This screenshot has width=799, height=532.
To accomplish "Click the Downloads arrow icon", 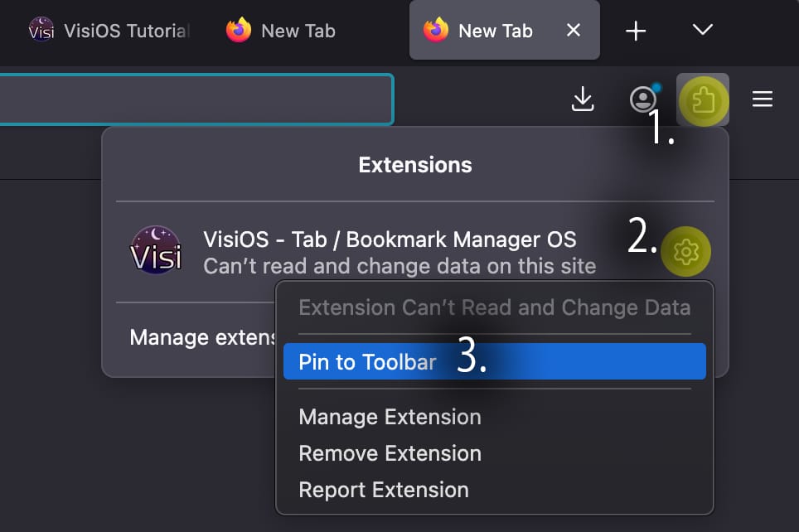I will click(583, 99).
